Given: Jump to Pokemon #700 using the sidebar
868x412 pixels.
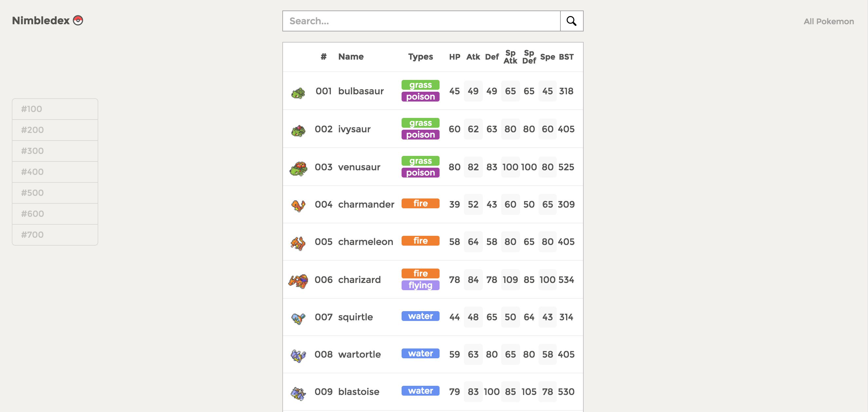Looking at the screenshot, I should click(55, 234).
